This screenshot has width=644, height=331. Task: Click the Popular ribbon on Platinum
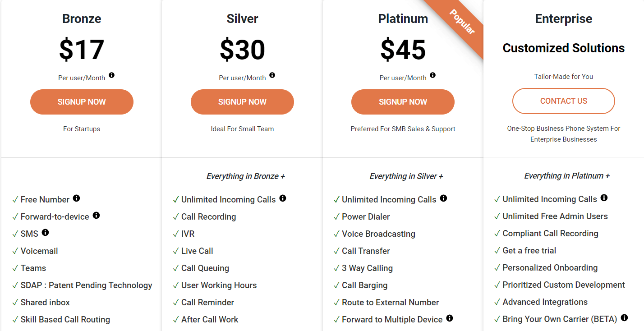click(462, 23)
